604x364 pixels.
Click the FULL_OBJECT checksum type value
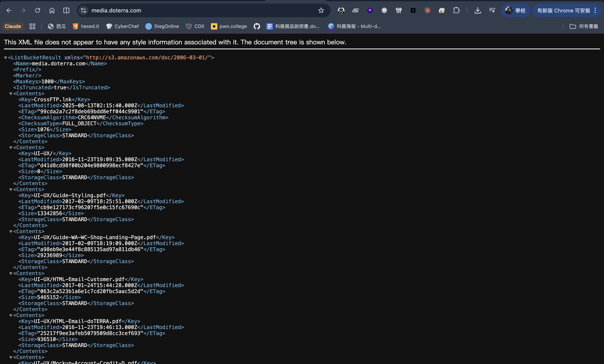coord(79,123)
